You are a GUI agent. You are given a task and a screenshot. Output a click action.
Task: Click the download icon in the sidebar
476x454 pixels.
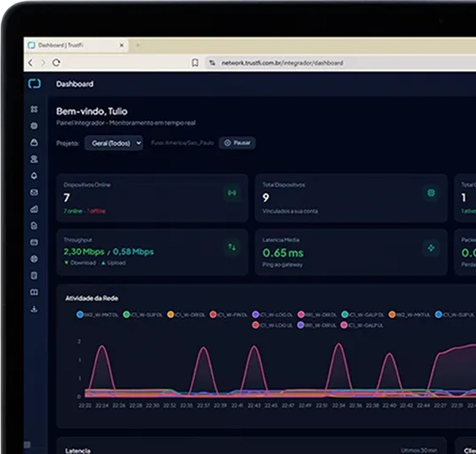coord(35,309)
